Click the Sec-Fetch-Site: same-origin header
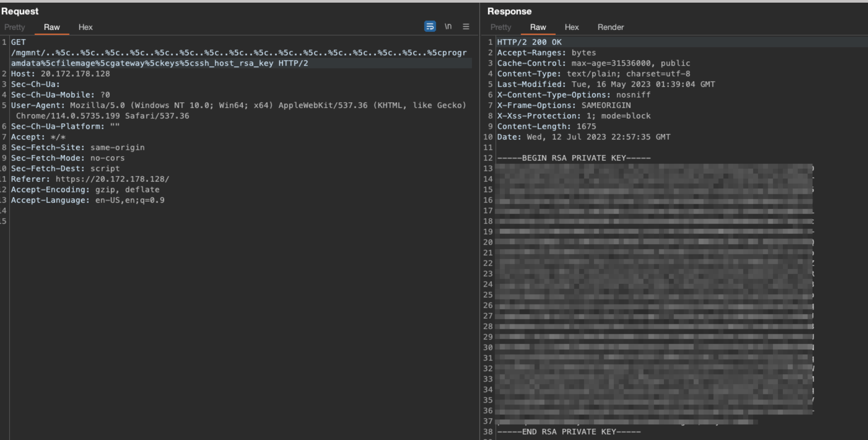This screenshot has height=440, width=868. tap(78, 147)
